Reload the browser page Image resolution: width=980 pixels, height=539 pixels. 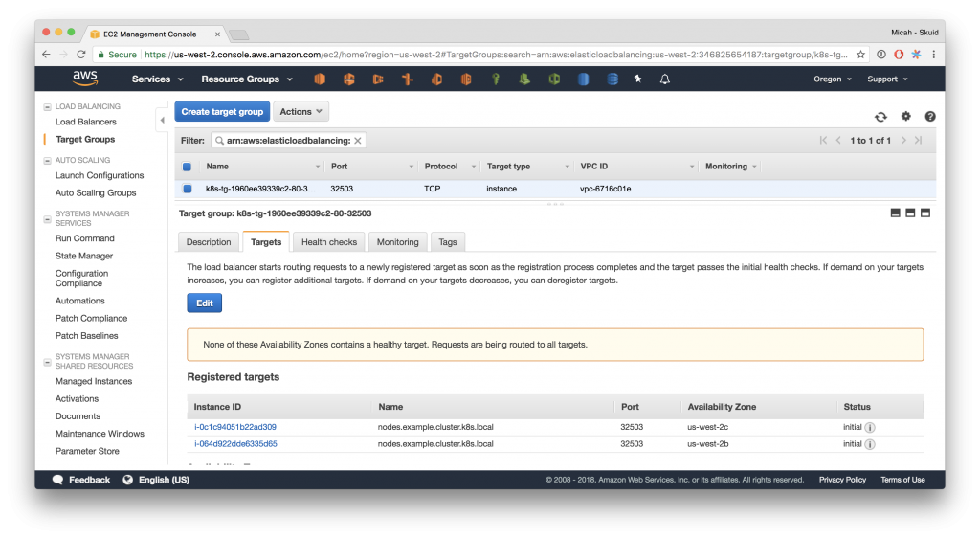(80, 55)
